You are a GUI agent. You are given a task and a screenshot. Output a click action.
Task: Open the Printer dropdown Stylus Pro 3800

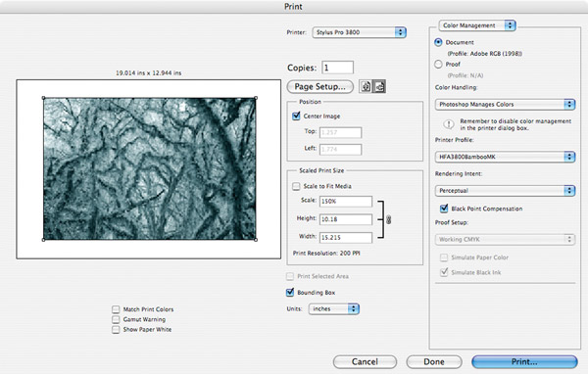click(x=360, y=32)
